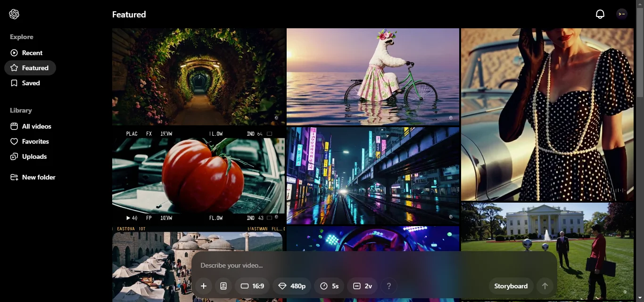Open the 5s duration dropdown
644x302 pixels.
(x=329, y=286)
